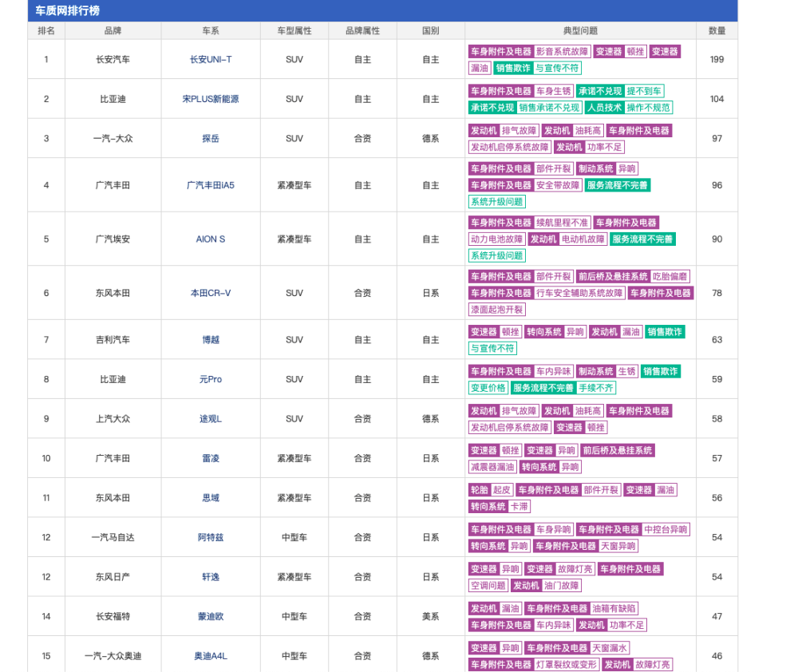Open the 蒙迪欧 series link

(211, 616)
